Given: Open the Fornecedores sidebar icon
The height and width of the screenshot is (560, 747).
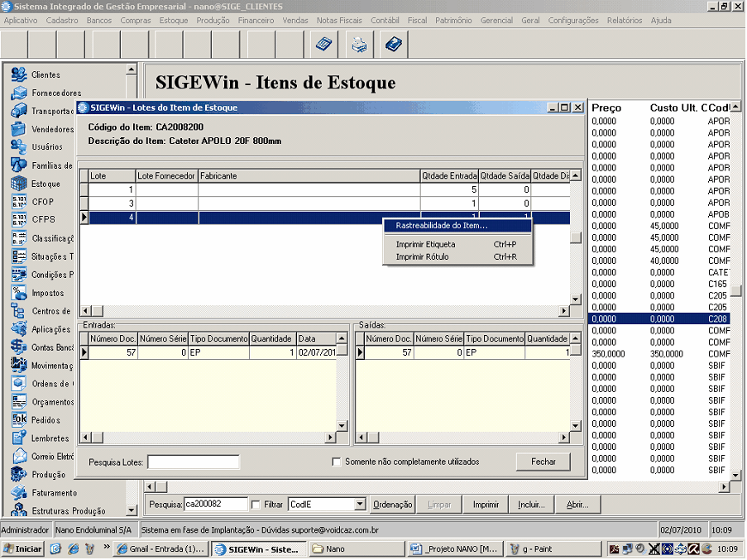Looking at the screenshot, I should click(x=18, y=93).
